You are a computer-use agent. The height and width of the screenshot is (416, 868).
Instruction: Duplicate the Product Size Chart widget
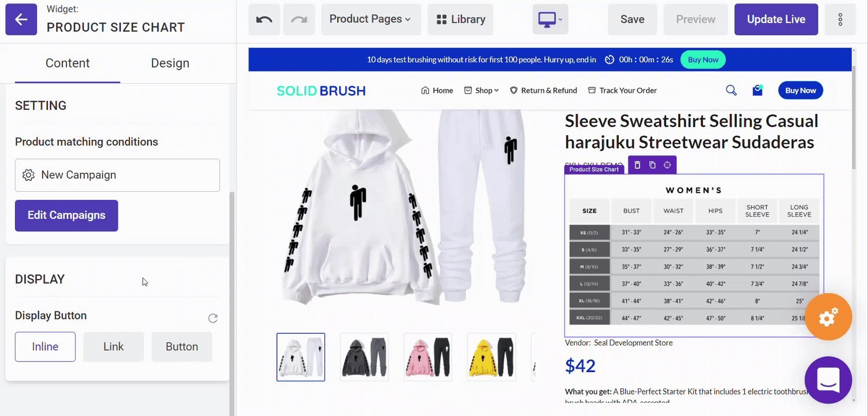[x=652, y=165]
